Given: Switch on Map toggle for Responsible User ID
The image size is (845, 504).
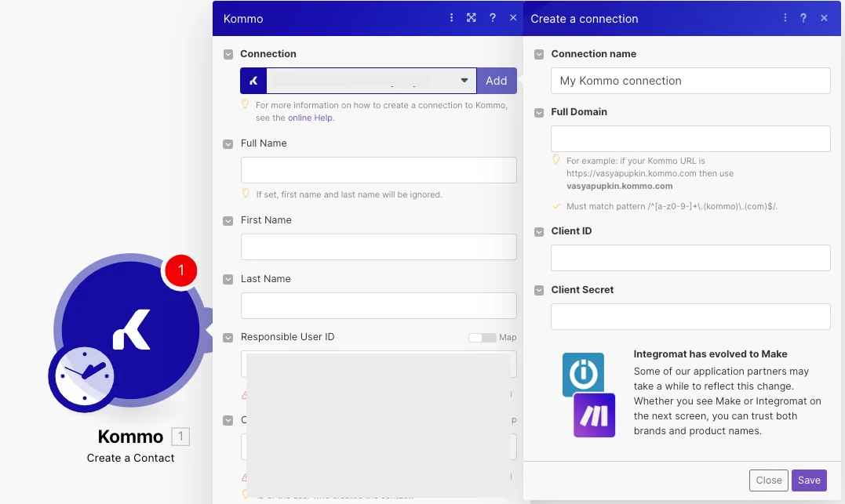Looking at the screenshot, I should (x=482, y=338).
